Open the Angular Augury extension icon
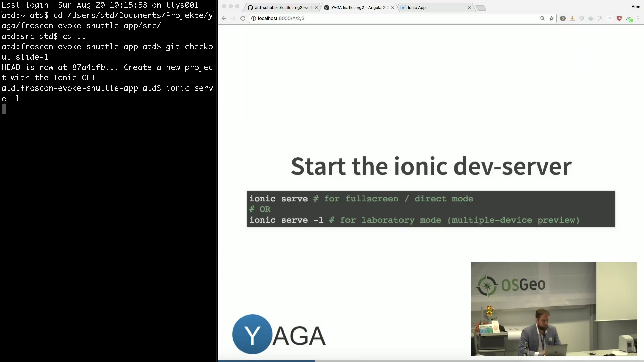The height and width of the screenshot is (362, 644). pos(582,18)
